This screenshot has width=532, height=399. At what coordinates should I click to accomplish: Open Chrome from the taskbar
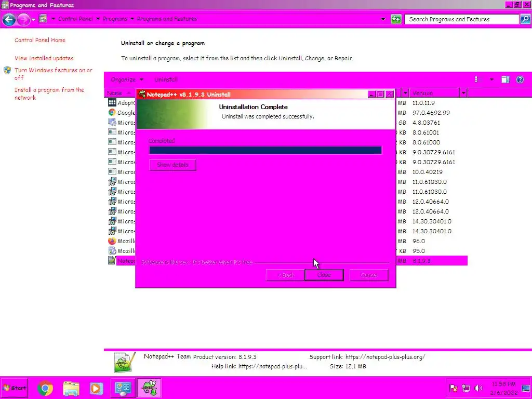click(x=45, y=388)
